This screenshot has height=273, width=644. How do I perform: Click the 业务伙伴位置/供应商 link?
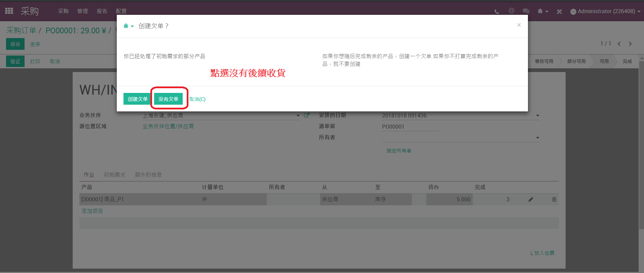coord(168,126)
